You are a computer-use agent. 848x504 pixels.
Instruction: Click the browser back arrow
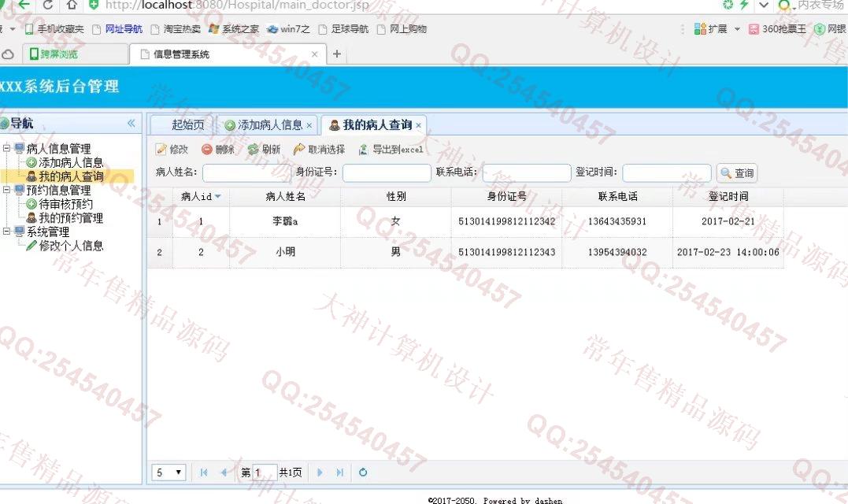point(24,4)
